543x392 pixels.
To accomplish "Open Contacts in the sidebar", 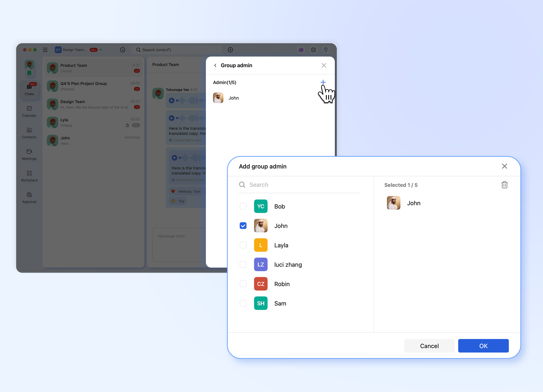I will (x=29, y=133).
